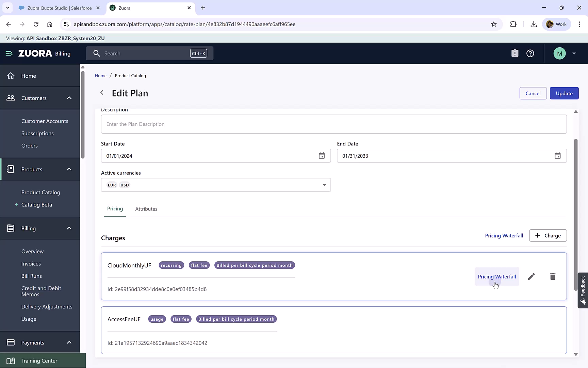The width and height of the screenshot is (588, 368).
Task: Open the Active currencies dropdown
Action: [x=324, y=185]
